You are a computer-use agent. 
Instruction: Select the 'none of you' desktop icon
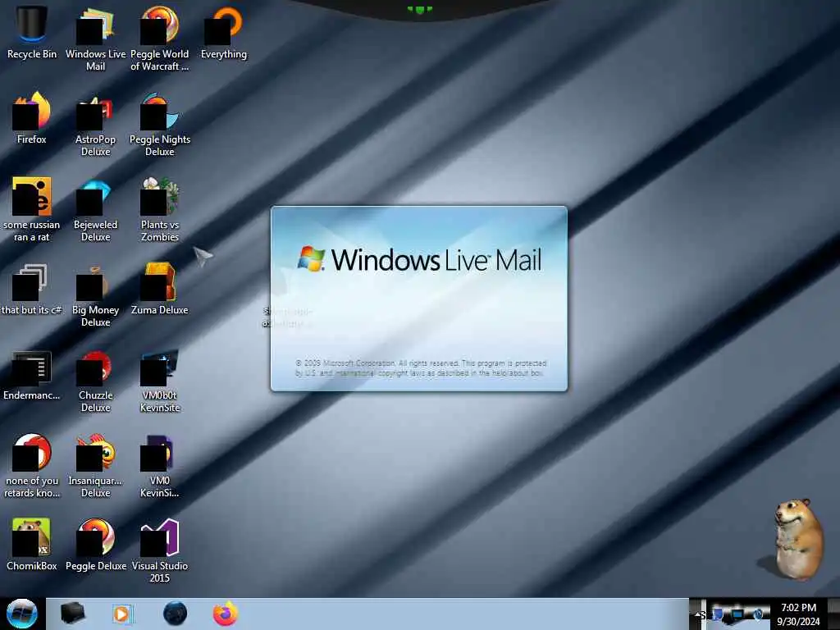(31, 466)
